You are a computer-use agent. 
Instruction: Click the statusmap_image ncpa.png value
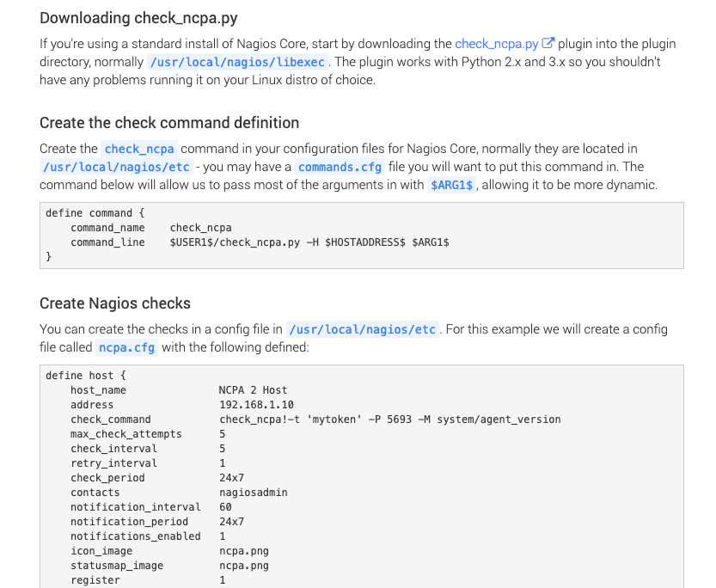(x=243, y=566)
